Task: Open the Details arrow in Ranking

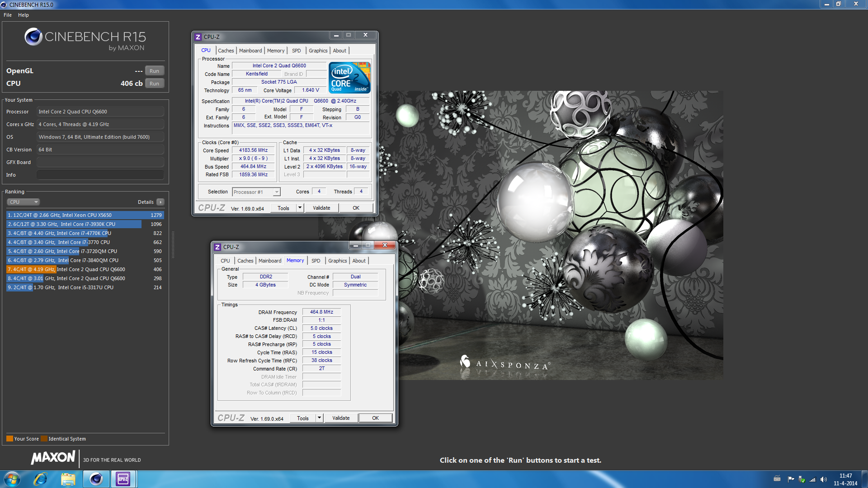Action: coord(160,202)
